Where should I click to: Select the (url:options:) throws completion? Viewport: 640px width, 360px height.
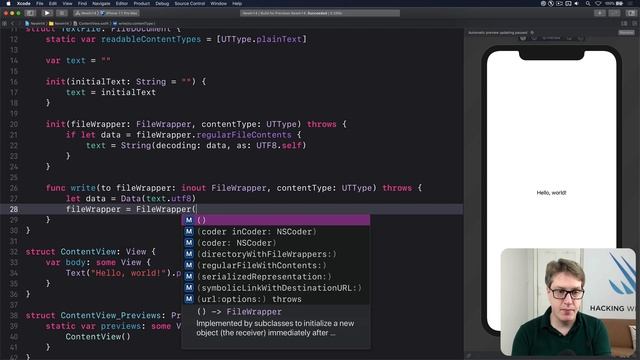[276, 299]
